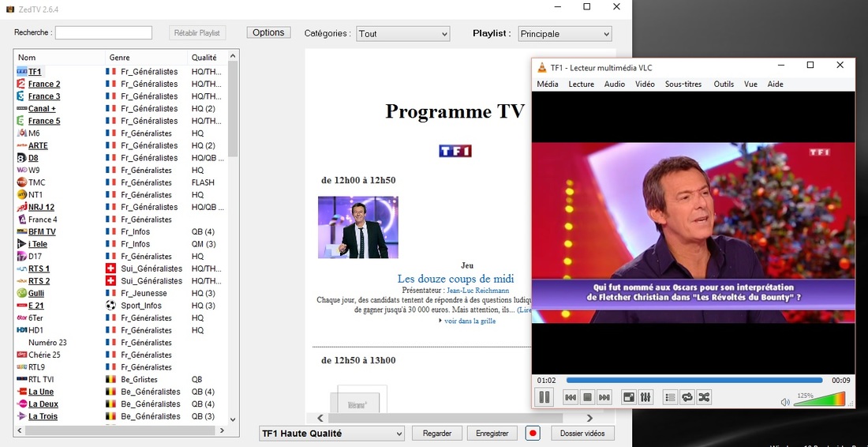
Task: Click the programme thumbnail image
Action: [357, 227]
